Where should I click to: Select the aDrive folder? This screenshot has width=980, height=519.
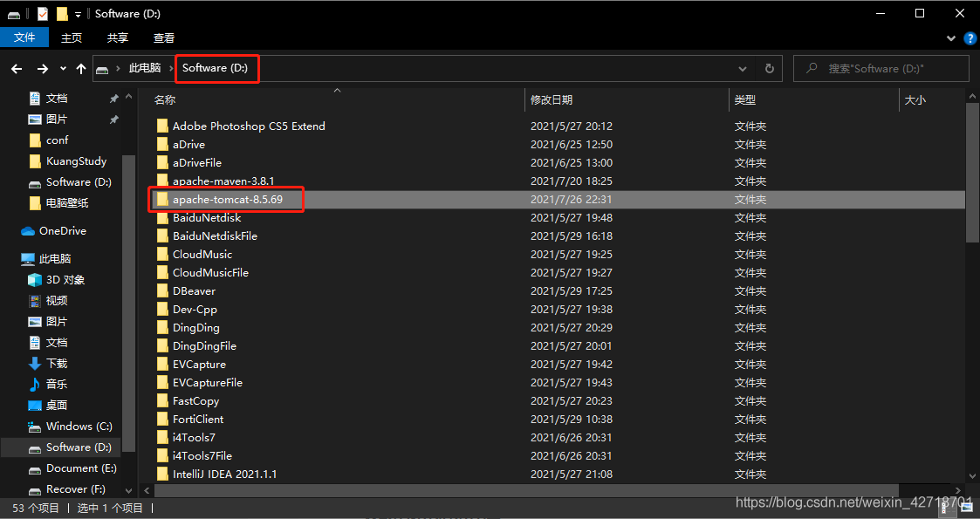(x=188, y=144)
